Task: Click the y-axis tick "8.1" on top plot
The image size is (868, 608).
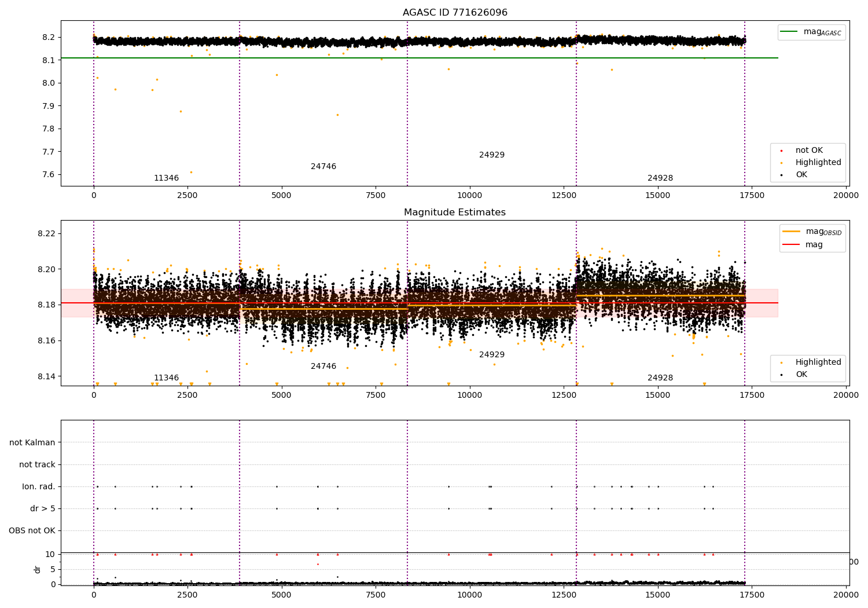Action: [49, 60]
